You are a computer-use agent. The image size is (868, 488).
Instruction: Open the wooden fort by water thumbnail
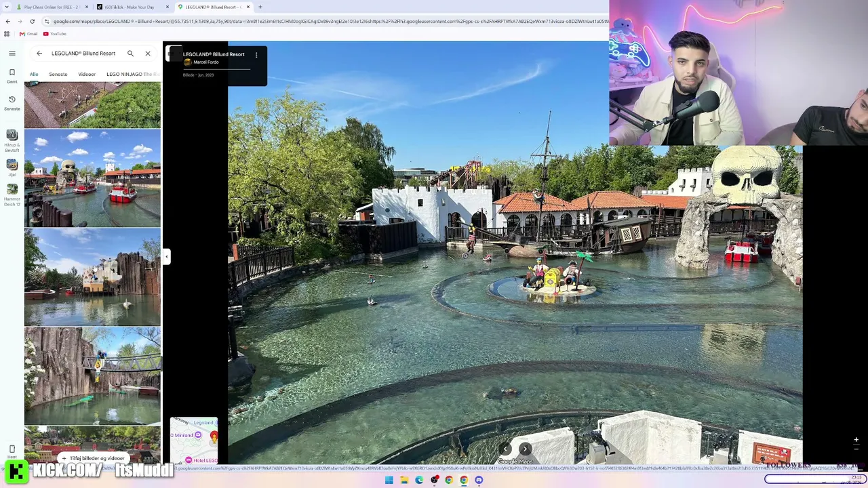[92, 277]
